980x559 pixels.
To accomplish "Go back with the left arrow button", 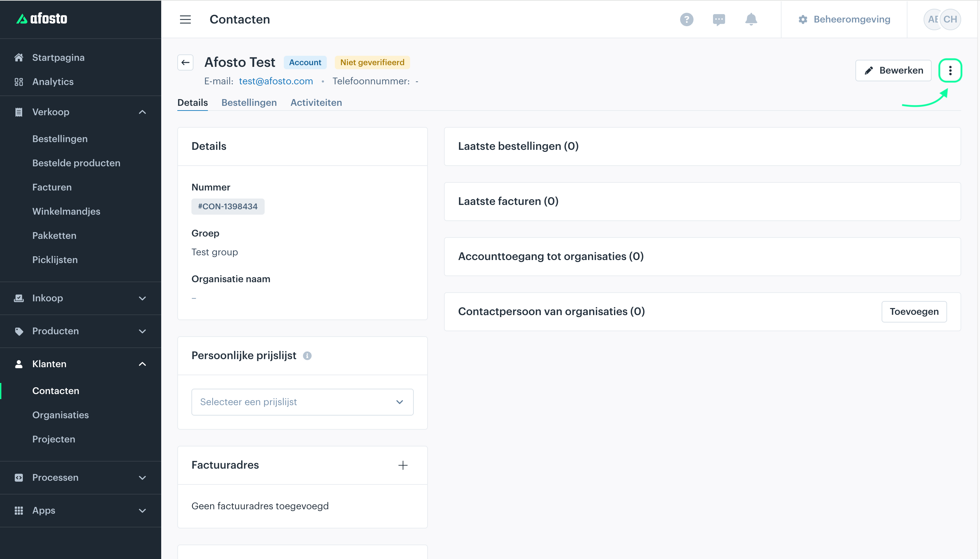I will coord(185,62).
